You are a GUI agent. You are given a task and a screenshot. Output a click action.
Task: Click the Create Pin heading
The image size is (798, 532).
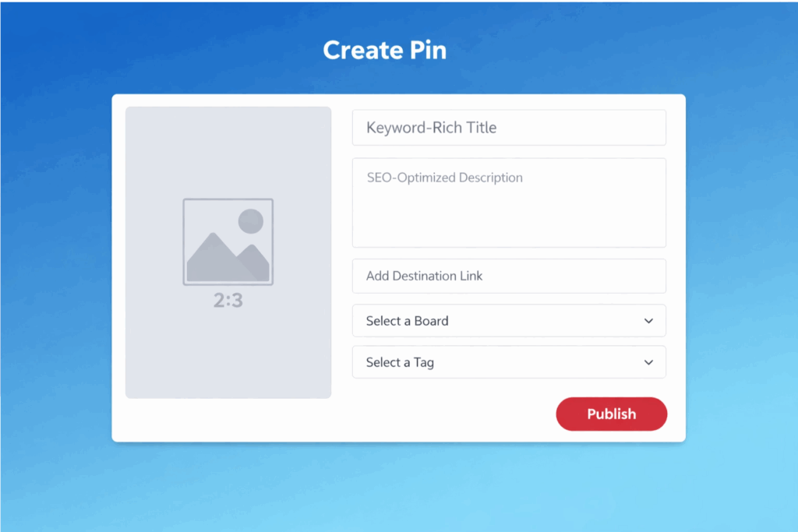[x=384, y=50]
